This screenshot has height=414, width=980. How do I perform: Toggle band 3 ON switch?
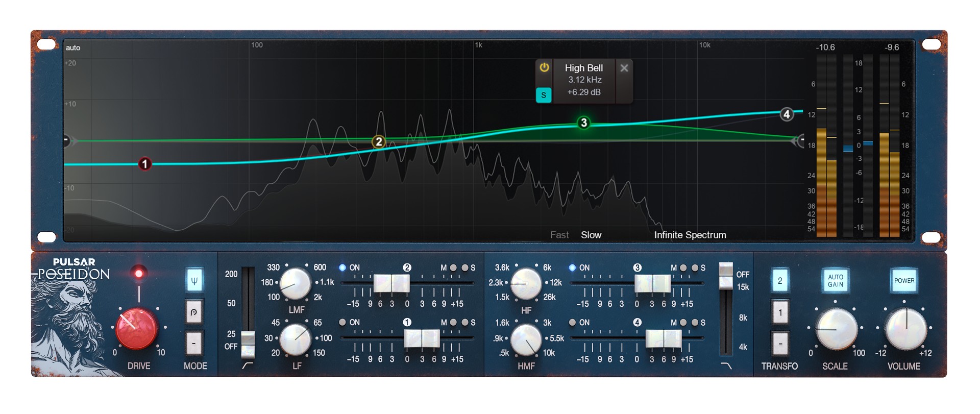pos(572,267)
